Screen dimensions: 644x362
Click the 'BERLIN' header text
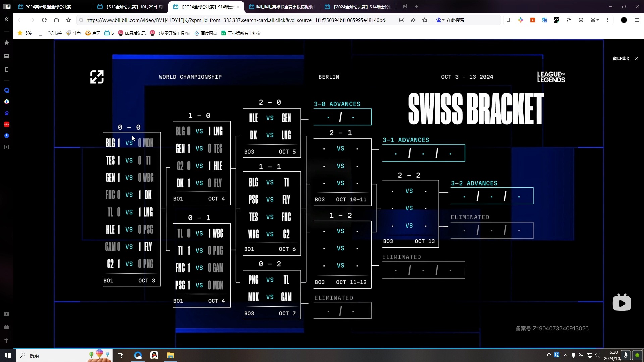tap(329, 77)
